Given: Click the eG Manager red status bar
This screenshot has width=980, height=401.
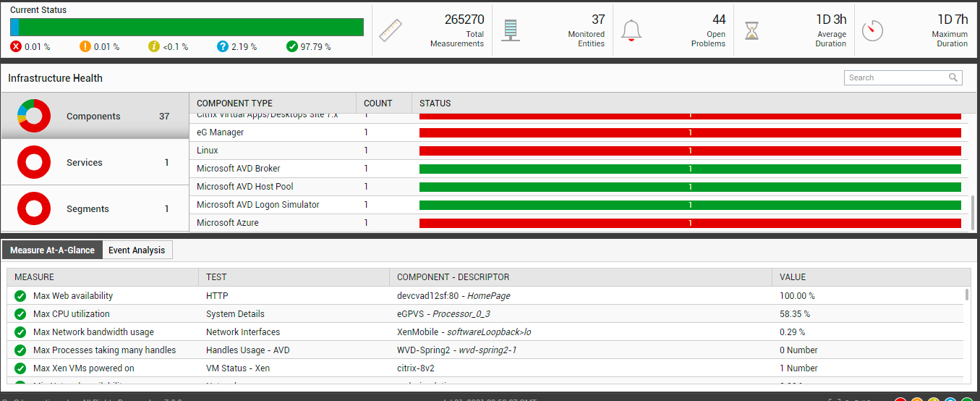Looking at the screenshot, I should pos(690,132).
